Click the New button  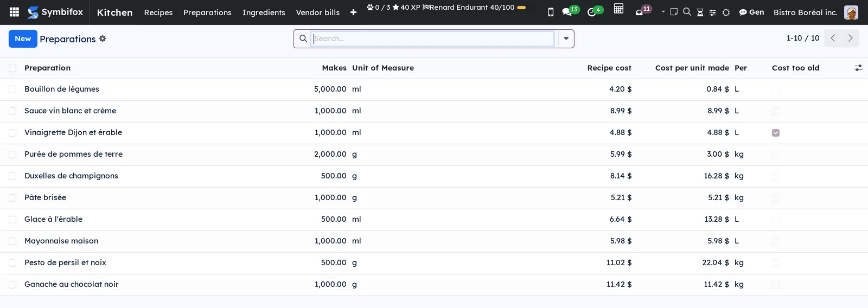[23, 39]
